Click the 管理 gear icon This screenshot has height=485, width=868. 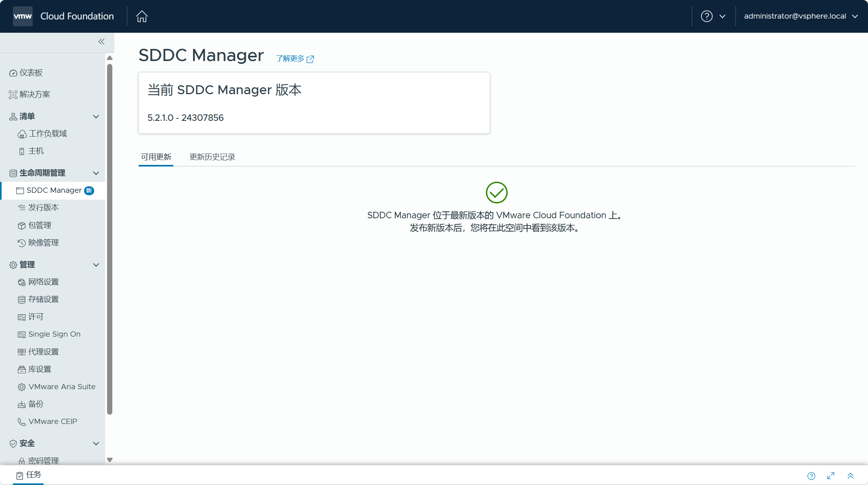pyautogui.click(x=13, y=265)
